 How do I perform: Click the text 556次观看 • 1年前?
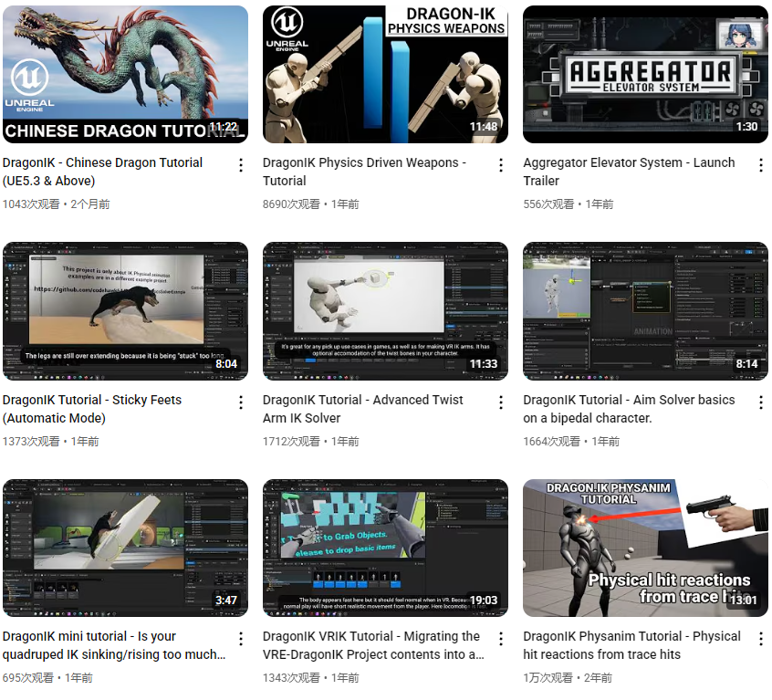(x=569, y=204)
